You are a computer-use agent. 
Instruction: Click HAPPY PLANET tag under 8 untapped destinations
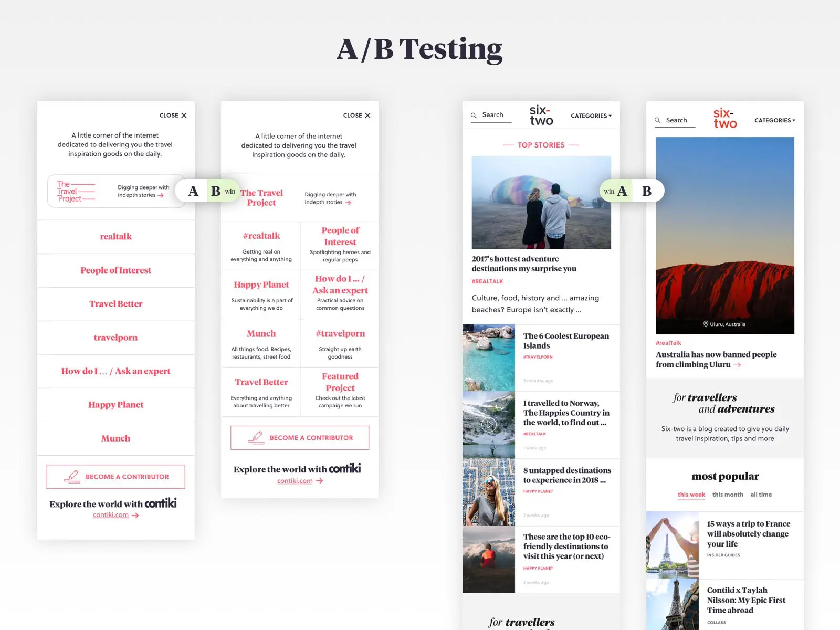pyautogui.click(x=538, y=491)
